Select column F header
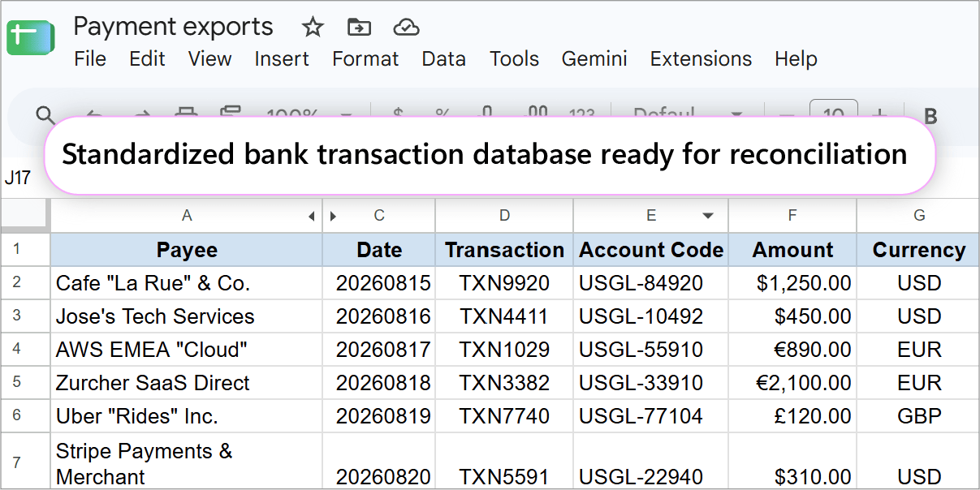Image resolution: width=980 pixels, height=490 pixels. 792,216
